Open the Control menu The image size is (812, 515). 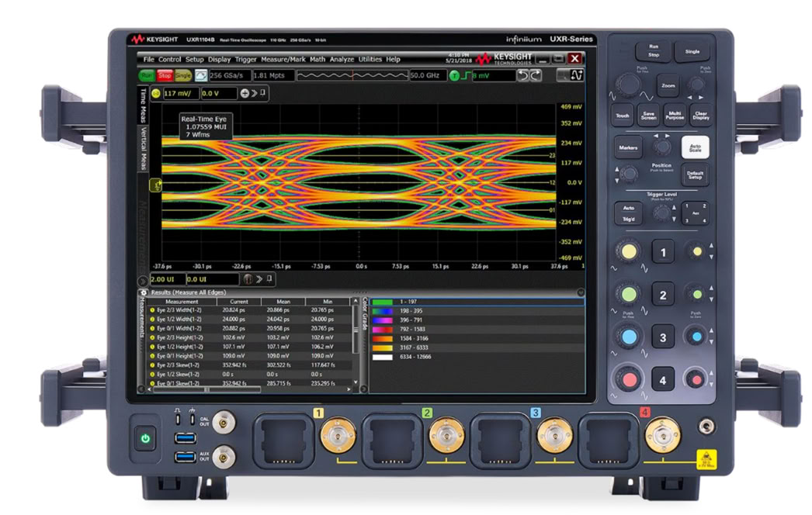coord(170,60)
